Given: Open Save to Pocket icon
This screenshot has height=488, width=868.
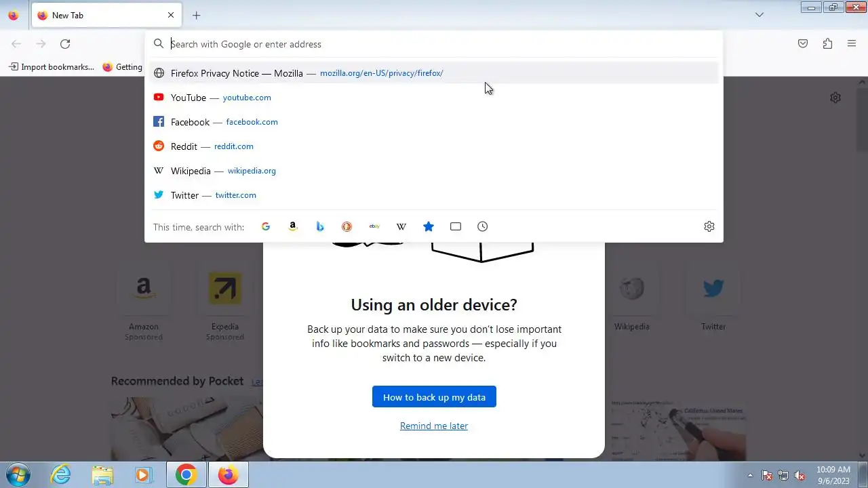Looking at the screenshot, I should tap(803, 44).
